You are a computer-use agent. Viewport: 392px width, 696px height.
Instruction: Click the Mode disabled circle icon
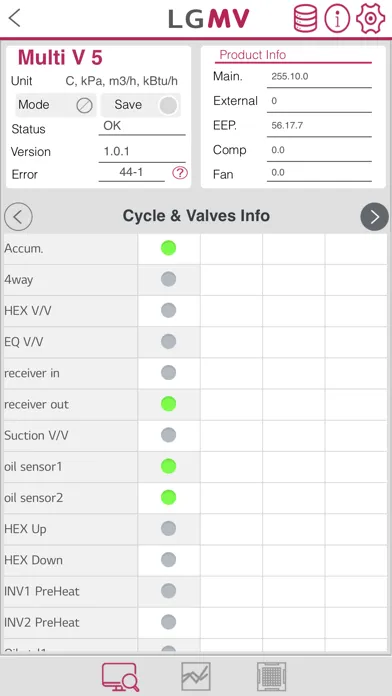coord(84,106)
